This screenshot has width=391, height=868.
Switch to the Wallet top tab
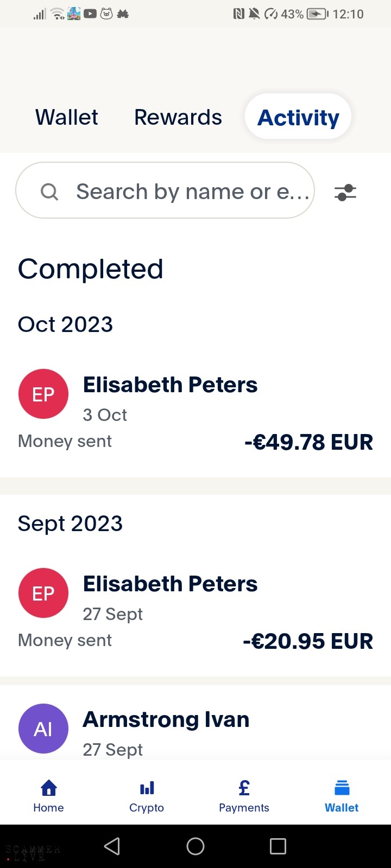(x=67, y=117)
